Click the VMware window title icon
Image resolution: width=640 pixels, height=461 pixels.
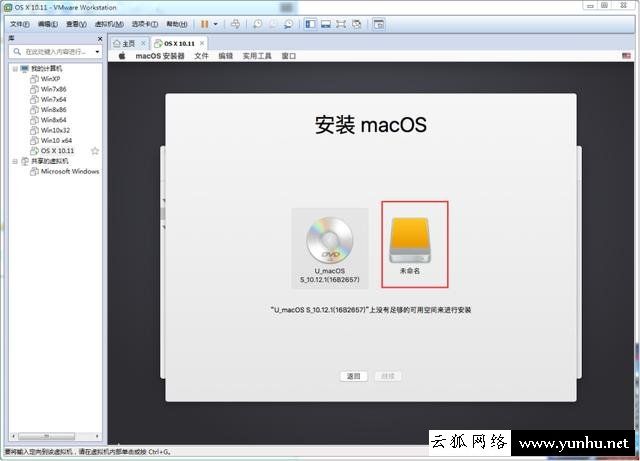7,7
